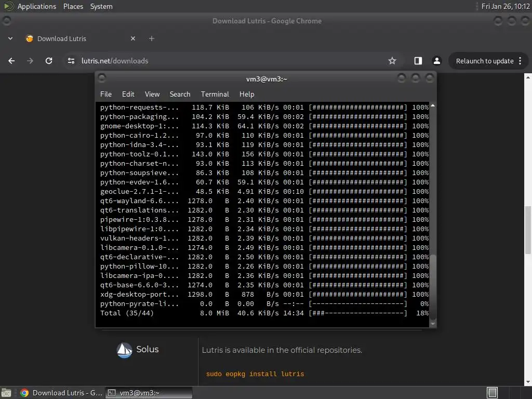Screen dimensions: 532x399
Task: Click the Solus logo icon
Action: click(124, 350)
